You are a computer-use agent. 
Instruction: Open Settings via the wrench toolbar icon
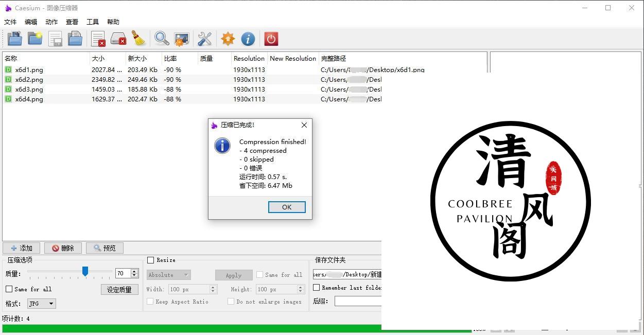[x=204, y=39]
